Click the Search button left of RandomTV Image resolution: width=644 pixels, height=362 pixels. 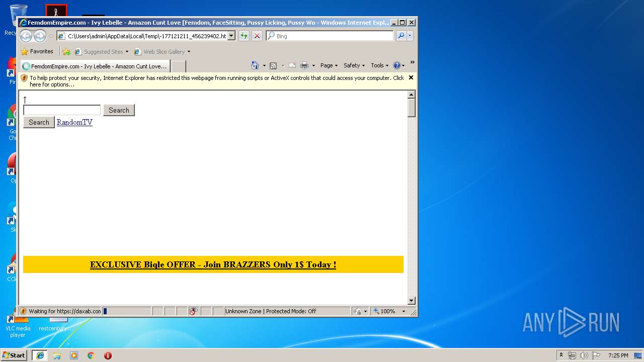[x=39, y=122]
